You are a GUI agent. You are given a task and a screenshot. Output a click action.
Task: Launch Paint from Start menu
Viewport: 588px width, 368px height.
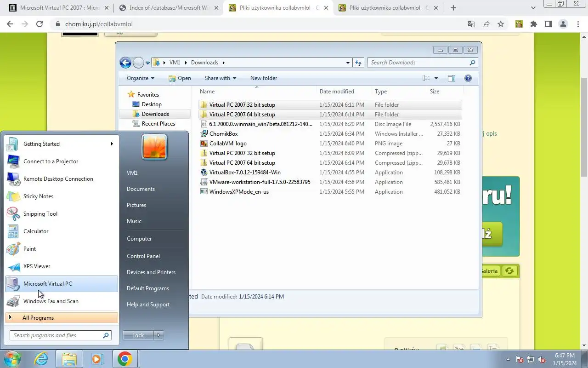[61, 249]
